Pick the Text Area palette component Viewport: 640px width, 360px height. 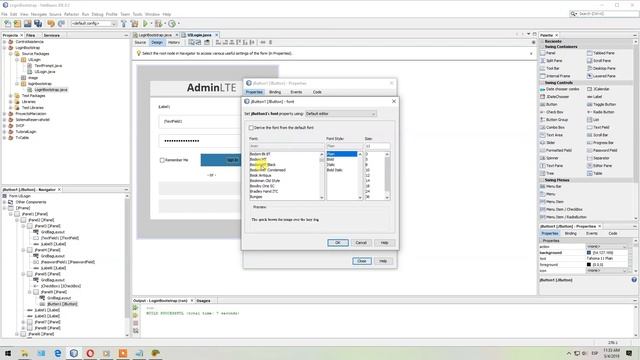tap(551, 135)
